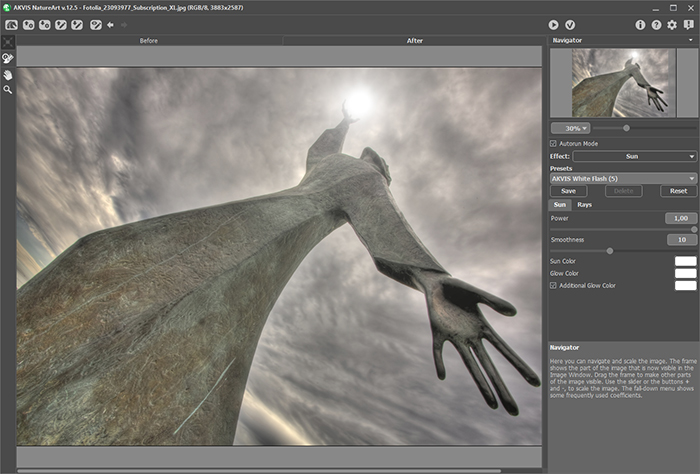
Task: Disable the Additional Glow Color checkbox
Action: pyautogui.click(x=554, y=285)
